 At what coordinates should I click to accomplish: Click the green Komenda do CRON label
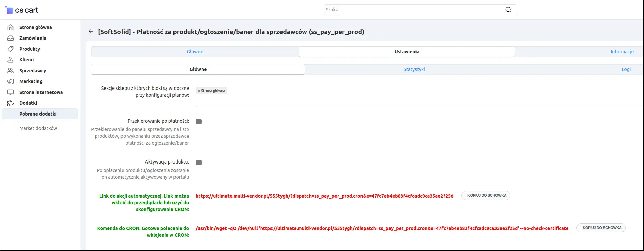point(143,232)
